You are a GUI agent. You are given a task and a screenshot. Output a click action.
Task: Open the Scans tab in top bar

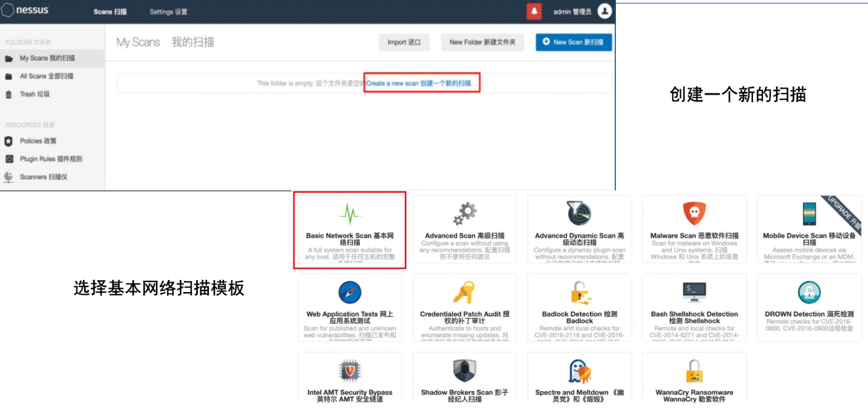tap(110, 12)
